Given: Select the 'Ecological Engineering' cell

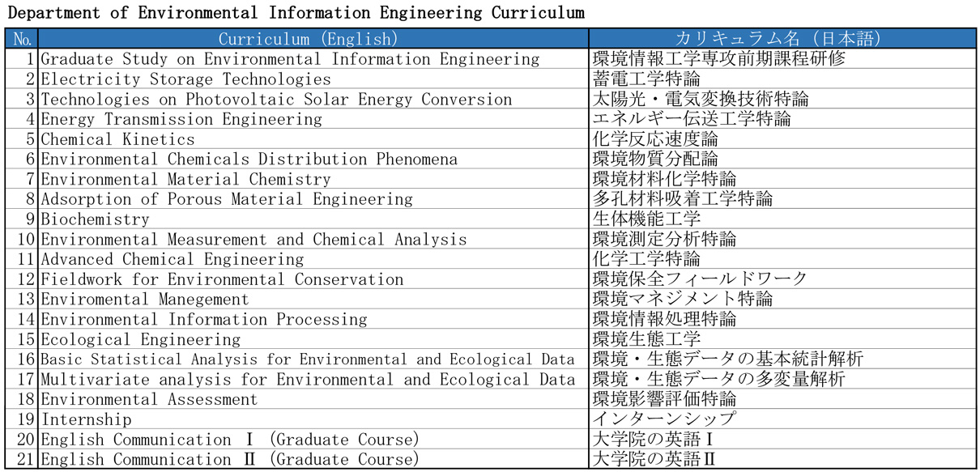Looking at the screenshot, I should coord(313,340).
